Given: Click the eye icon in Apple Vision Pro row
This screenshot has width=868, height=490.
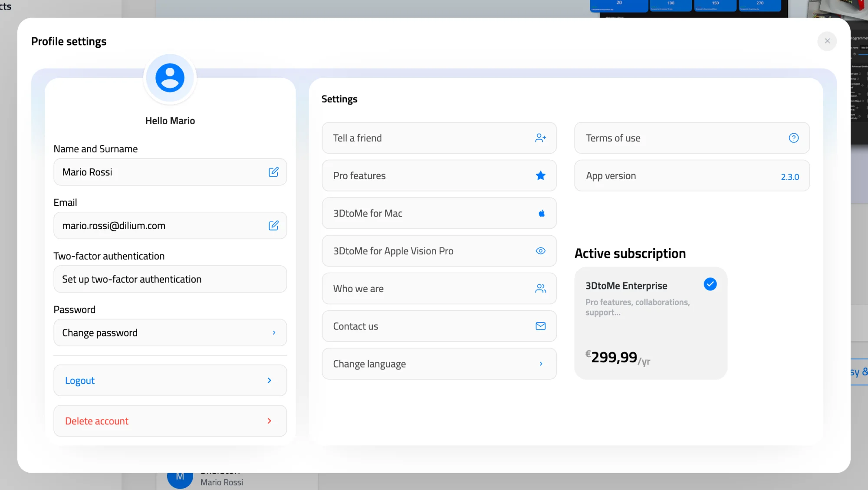Looking at the screenshot, I should tap(540, 251).
